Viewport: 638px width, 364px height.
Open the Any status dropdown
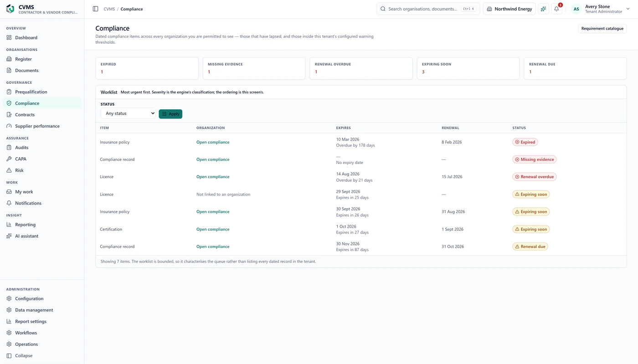pos(128,113)
